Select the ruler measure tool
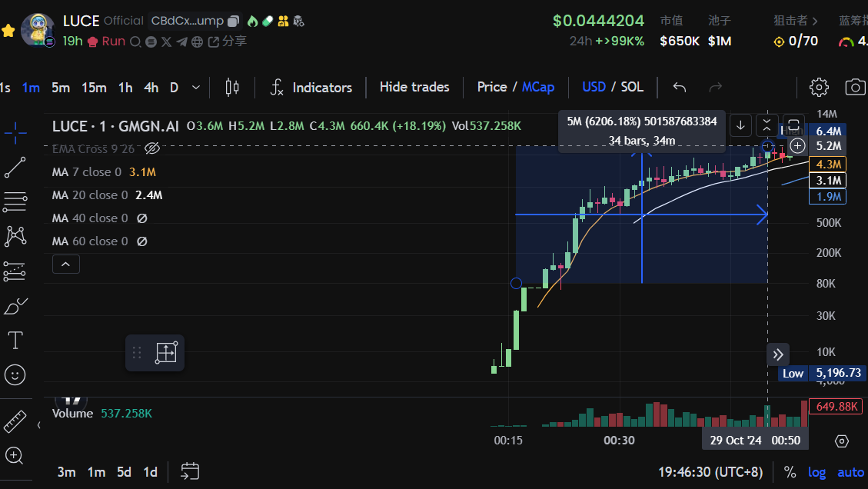Image resolution: width=868 pixels, height=489 pixels. 15,421
